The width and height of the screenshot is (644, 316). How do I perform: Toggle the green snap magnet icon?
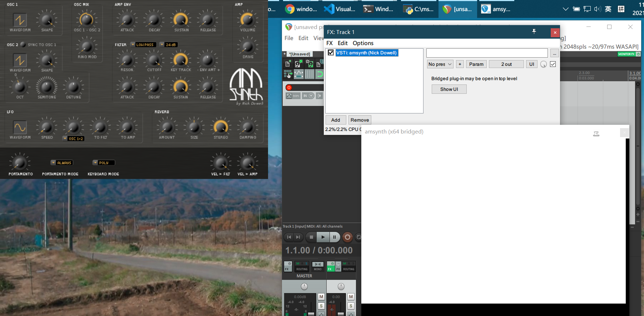pos(319,74)
